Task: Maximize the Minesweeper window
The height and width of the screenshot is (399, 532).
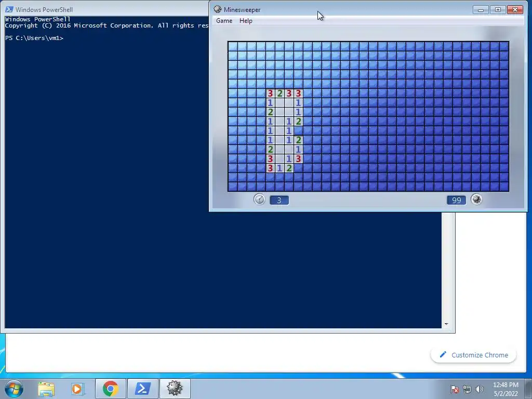Action: (498, 9)
